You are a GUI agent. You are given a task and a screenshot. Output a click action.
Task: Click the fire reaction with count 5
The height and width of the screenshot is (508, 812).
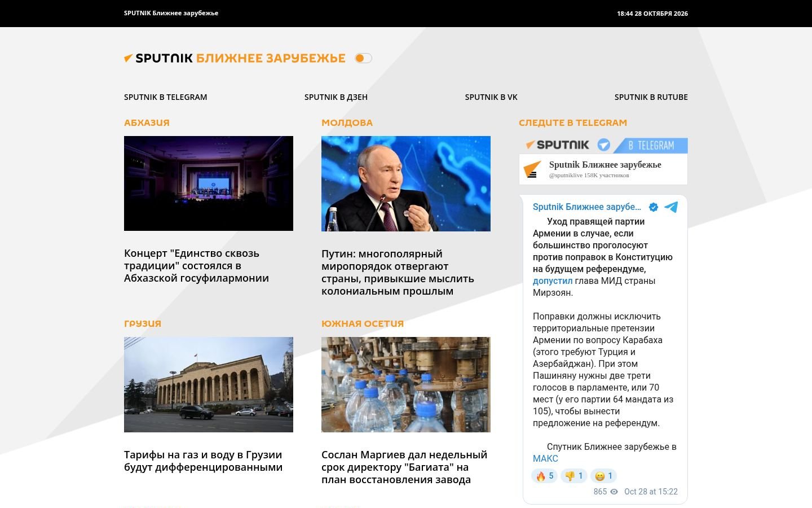[545, 476]
